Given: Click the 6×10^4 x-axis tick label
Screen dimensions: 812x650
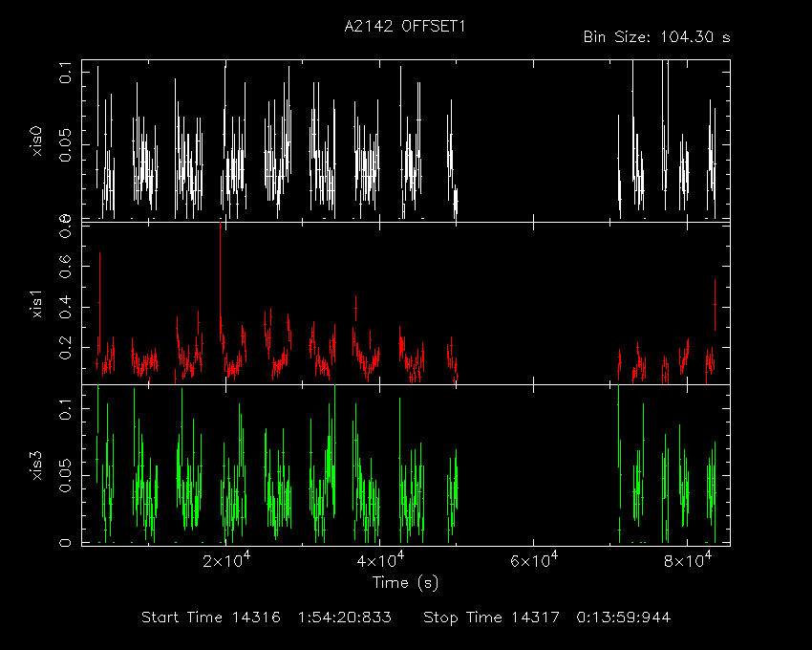Looking at the screenshot, I should coord(534,560).
